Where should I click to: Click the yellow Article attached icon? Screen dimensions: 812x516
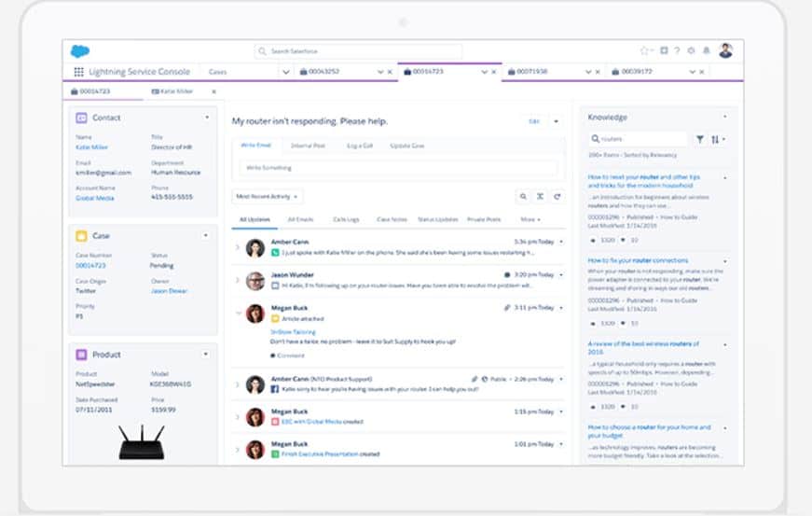pos(275,318)
